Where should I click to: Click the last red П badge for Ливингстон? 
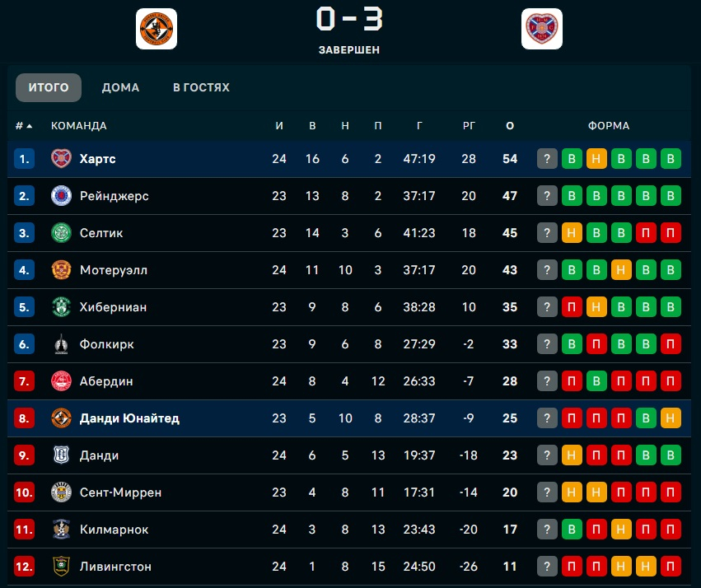(x=671, y=567)
